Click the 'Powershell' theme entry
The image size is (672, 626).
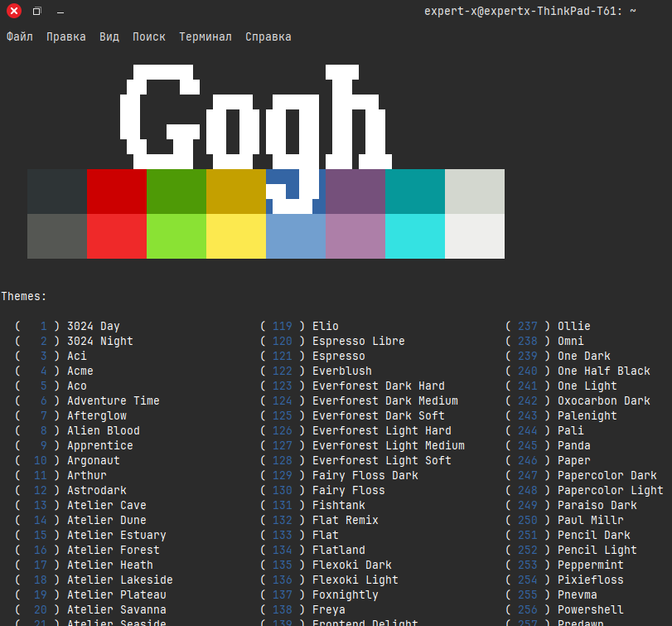pos(590,609)
